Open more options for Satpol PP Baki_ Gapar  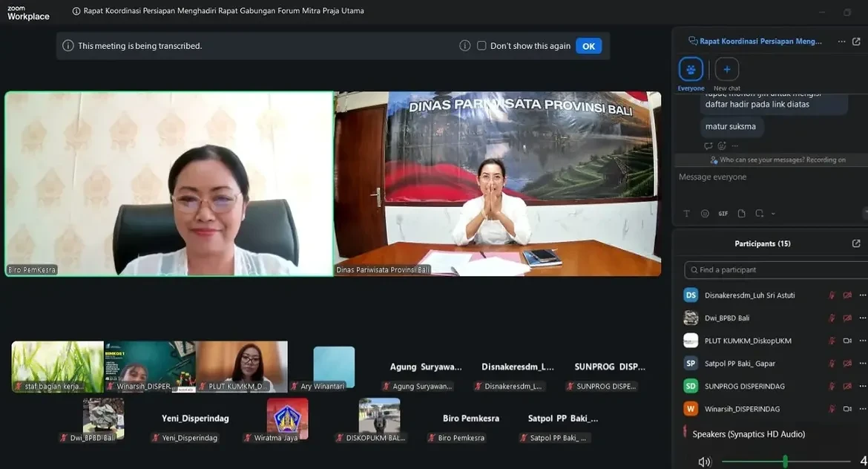point(863,364)
